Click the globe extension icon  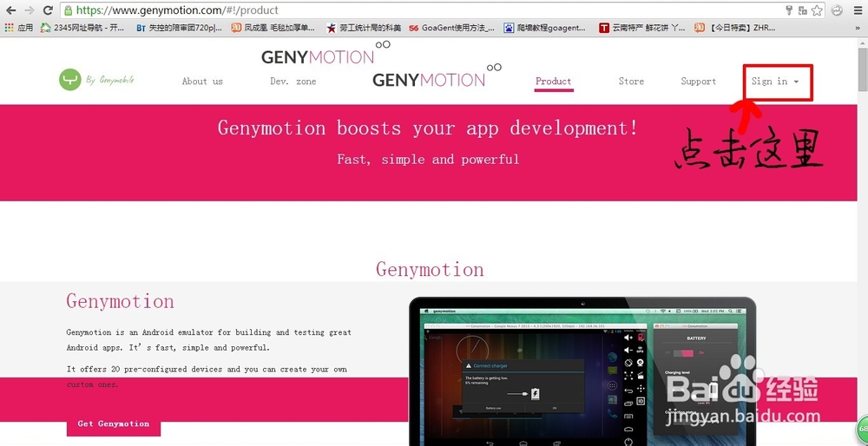[x=838, y=10]
